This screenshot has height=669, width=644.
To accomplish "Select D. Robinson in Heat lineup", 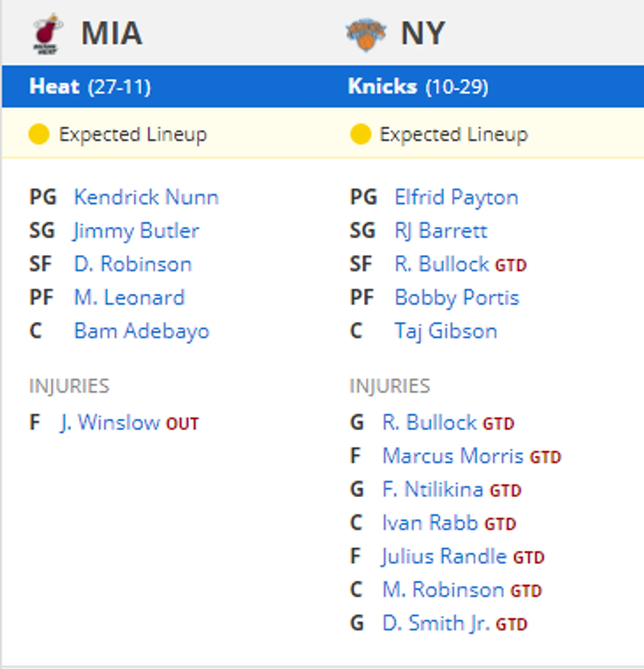I will [133, 264].
